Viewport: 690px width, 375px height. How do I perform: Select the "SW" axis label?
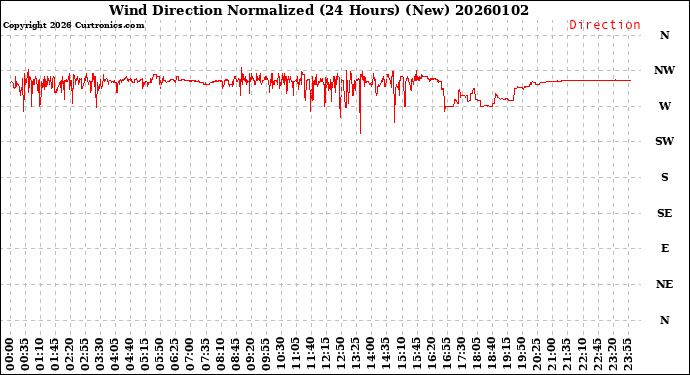(x=664, y=141)
